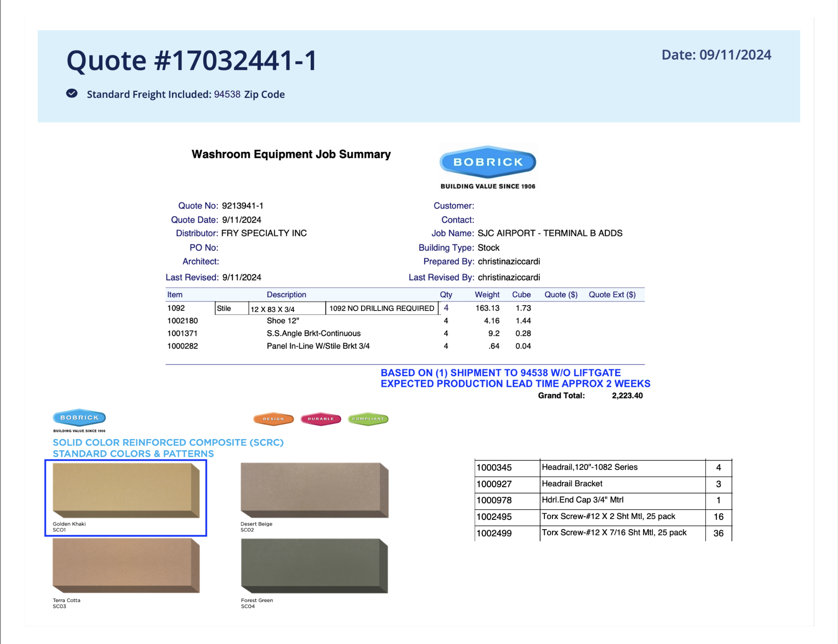Click the 12 X 83 X 3/4 size cell

[x=286, y=309]
